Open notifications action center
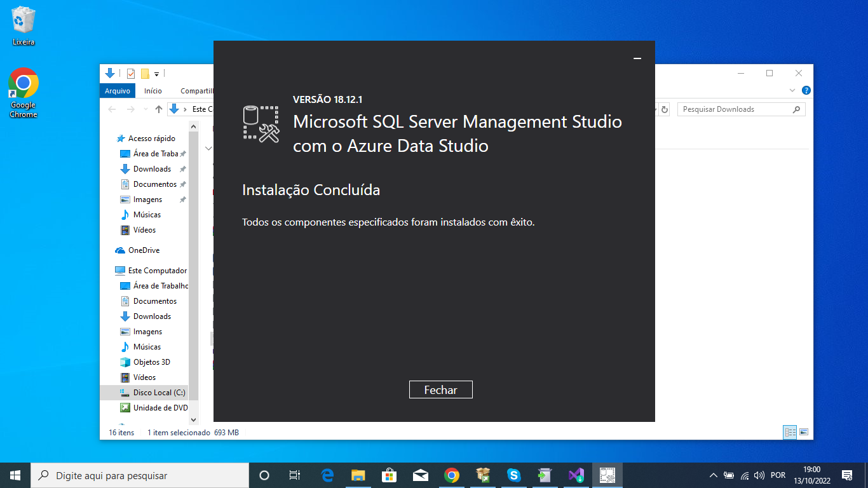Image resolution: width=868 pixels, height=488 pixels. coord(846,475)
